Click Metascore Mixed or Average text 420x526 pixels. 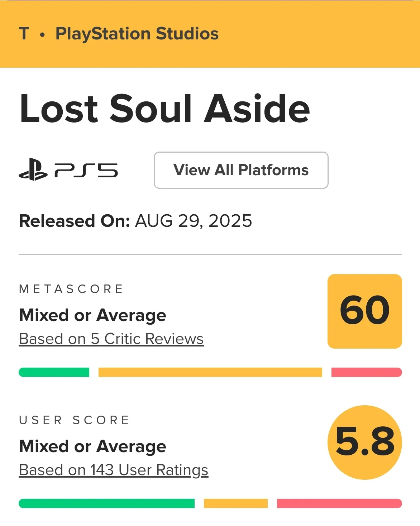tap(92, 315)
